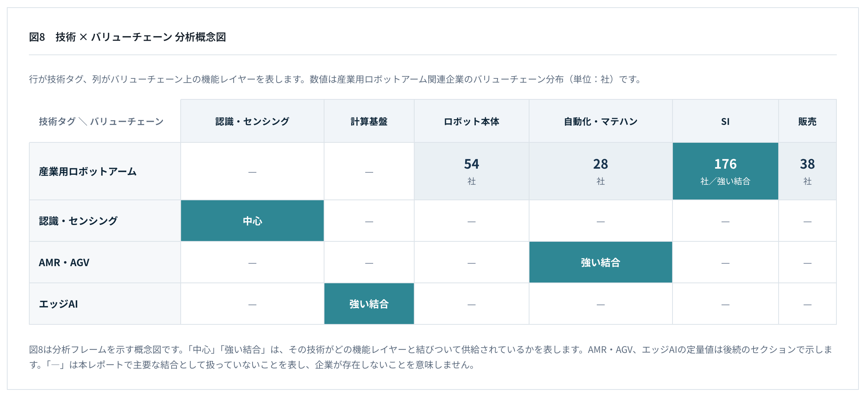The width and height of the screenshot is (868, 399).
Task: Click the 計算基盤 column header
Action: (x=369, y=121)
